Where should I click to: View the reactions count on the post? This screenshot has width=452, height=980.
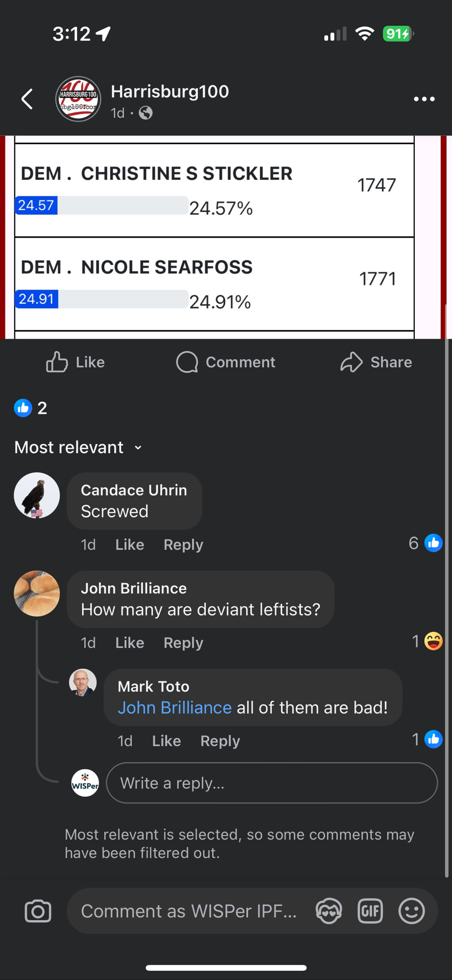[30, 408]
